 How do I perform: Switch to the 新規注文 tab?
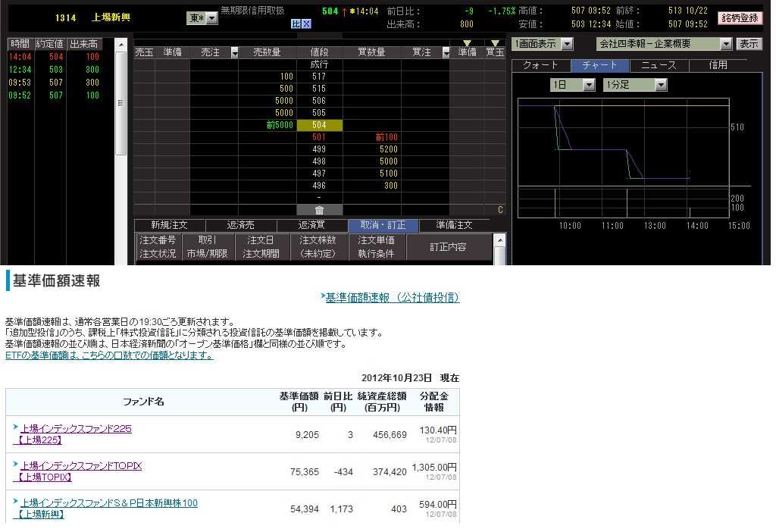coord(169,225)
